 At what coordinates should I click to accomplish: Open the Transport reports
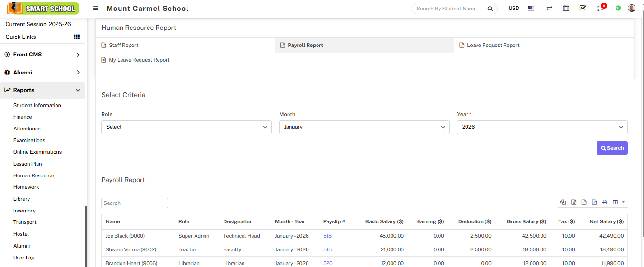(x=25, y=222)
